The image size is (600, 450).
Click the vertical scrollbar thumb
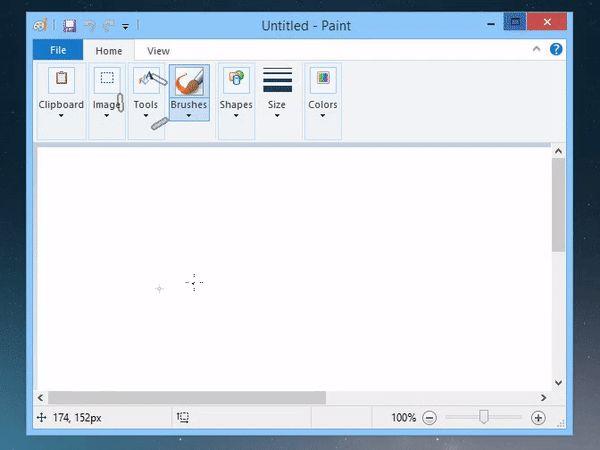click(x=558, y=205)
